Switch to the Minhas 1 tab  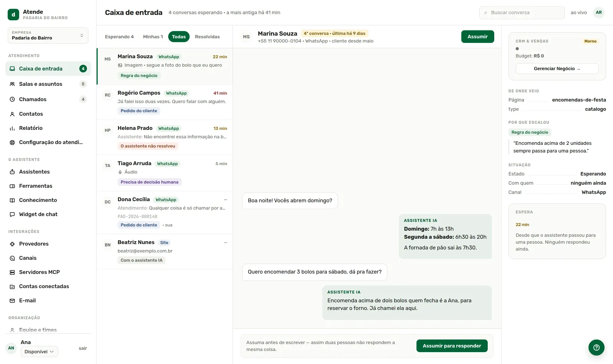click(x=153, y=37)
